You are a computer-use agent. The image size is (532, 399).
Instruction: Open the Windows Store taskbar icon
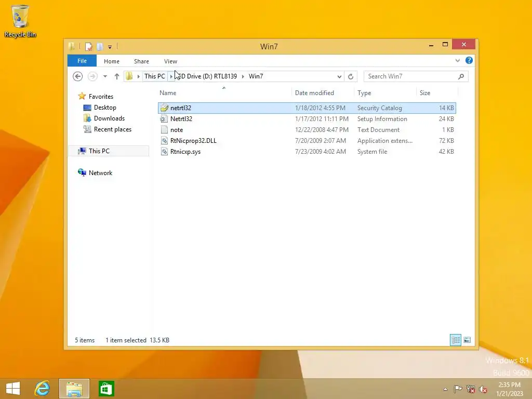click(106, 389)
